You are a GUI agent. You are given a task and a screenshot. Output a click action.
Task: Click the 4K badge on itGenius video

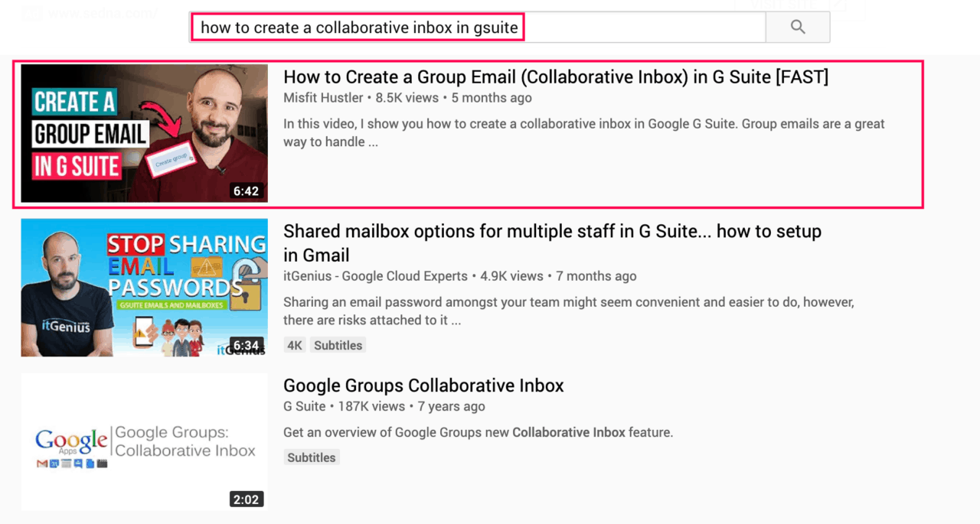pyautogui.click(x=295, y=345)
